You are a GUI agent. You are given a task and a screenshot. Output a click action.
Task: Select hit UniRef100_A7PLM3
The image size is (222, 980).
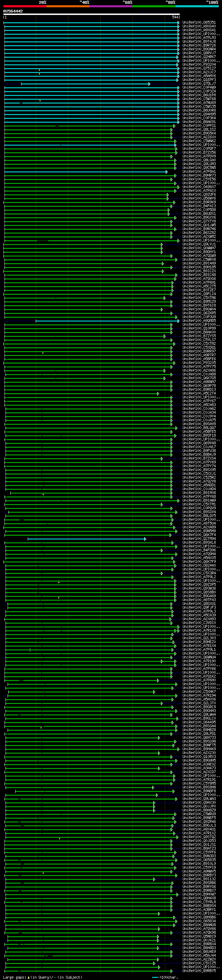(x=199, y=38)
